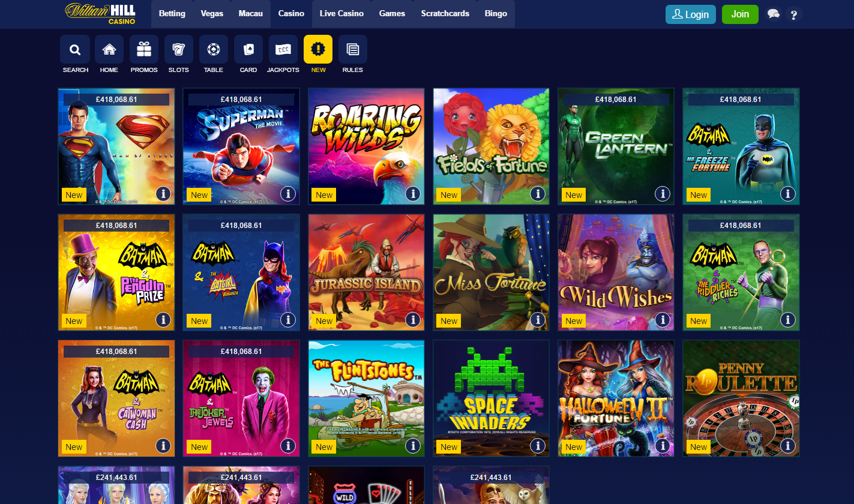Select the New games icon
Image resolution: width=854 pixels, height=504 pixels.
[x=318, y=50]
